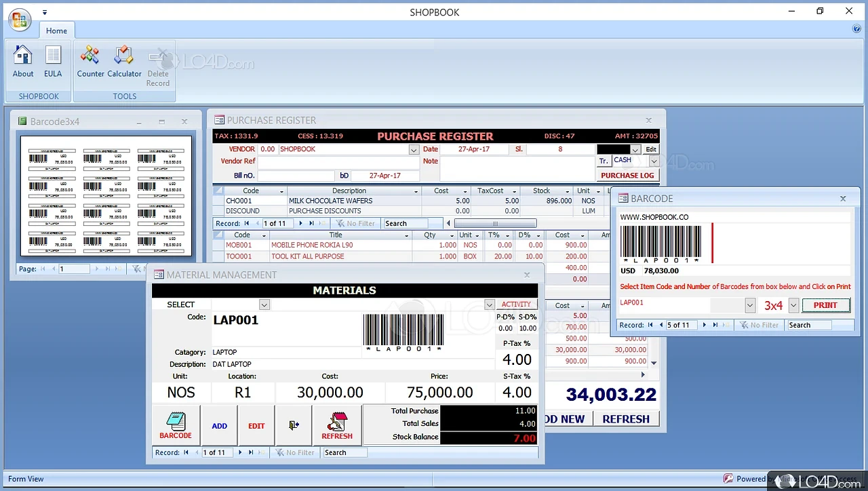Open the dropdown beside ACTIVITY button
This screenshot has height=491, width=868.
[490, 305]
